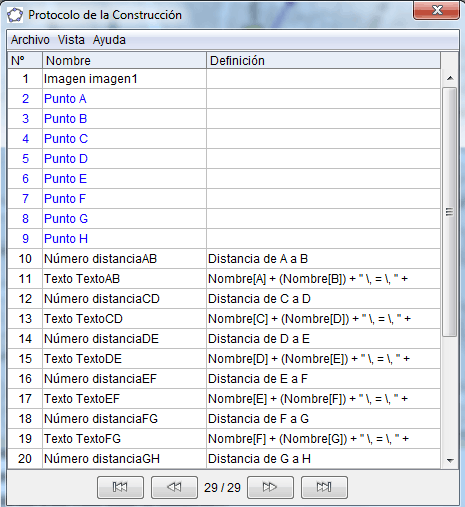
Task: Click the GeoGebra window icon in title bar
Action: click(15, 15)
